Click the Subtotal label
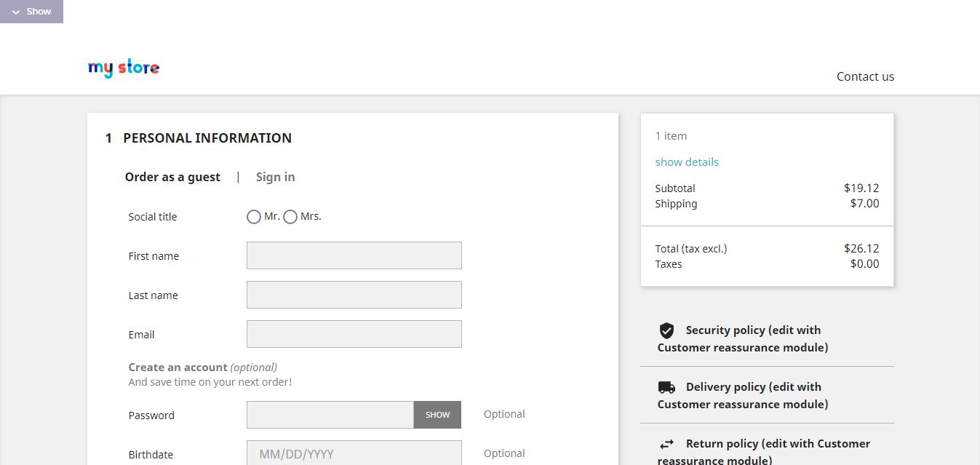Viewport: 980px width, 465px height. [x=675, y=188]
